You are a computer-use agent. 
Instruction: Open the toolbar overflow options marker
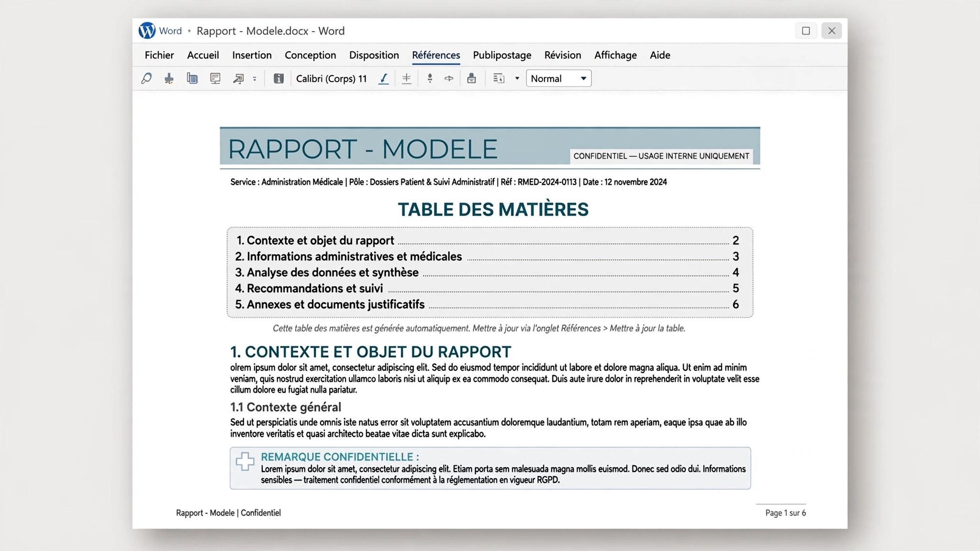point(255,78)
